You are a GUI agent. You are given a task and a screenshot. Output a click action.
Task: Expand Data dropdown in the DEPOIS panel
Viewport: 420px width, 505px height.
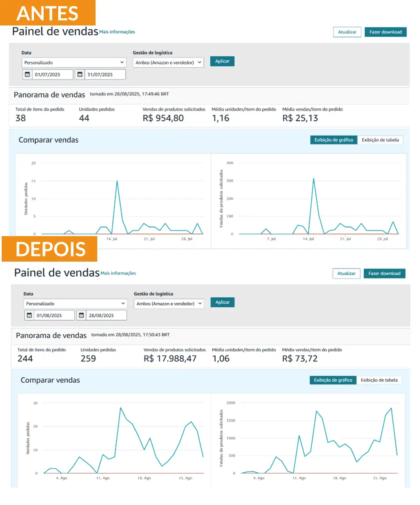click(x=75, y=304)
